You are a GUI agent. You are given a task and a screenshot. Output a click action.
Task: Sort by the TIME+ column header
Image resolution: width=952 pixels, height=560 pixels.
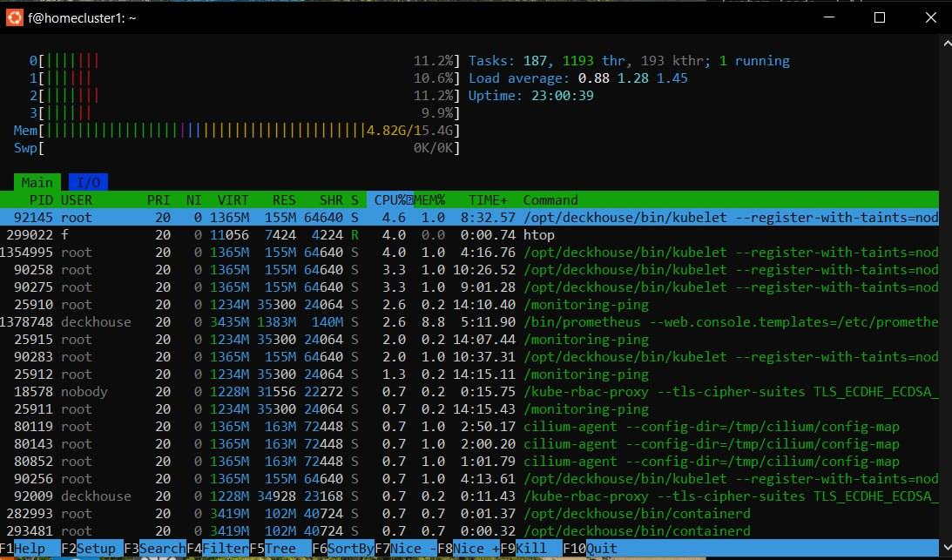pos(488,199)
